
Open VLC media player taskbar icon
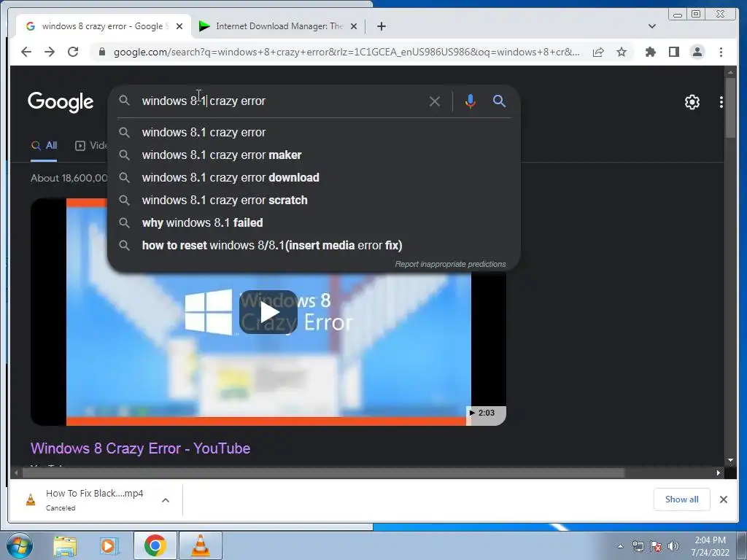201,545
